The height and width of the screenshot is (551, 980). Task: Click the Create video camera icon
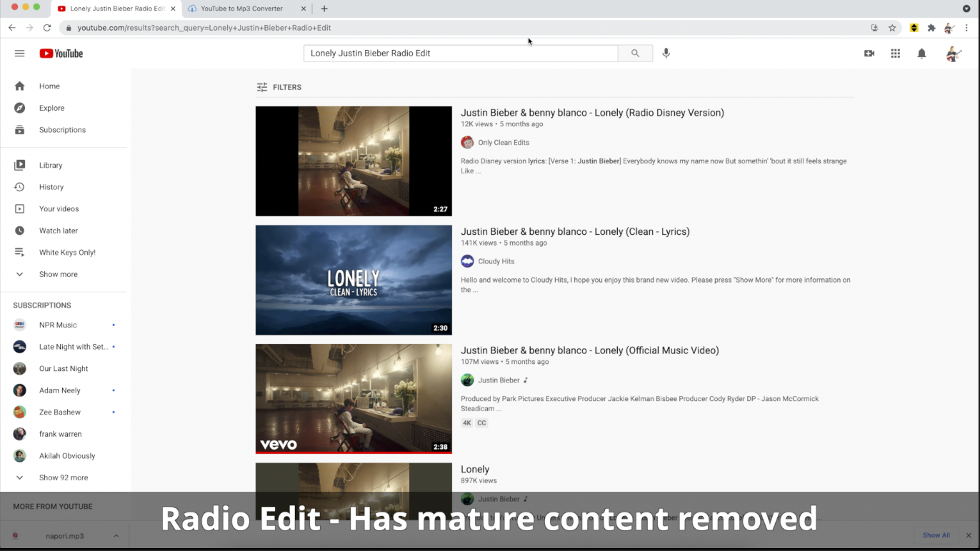[869, 53]
